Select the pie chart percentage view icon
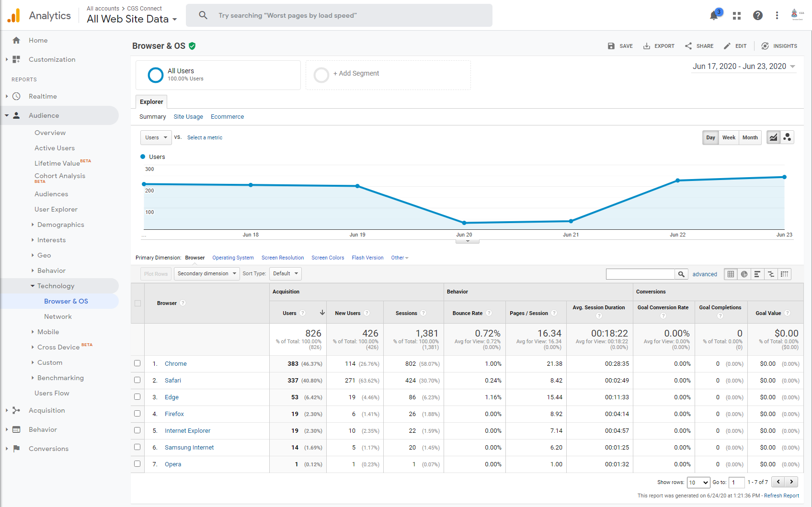 coord(744,274)
